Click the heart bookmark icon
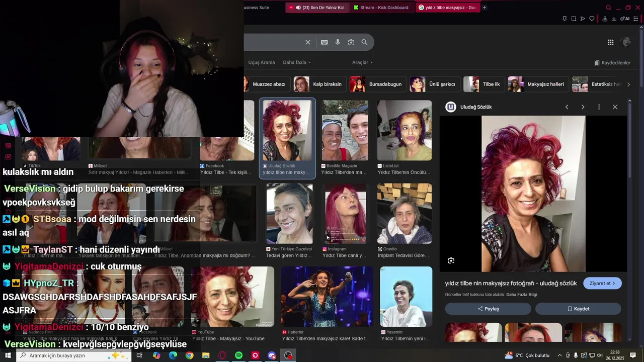 click(592, 19)
